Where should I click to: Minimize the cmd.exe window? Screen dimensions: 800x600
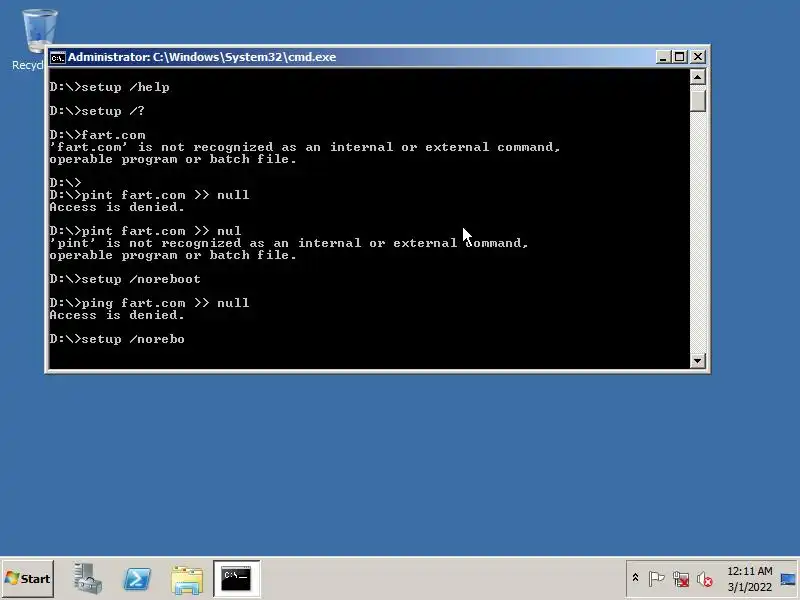(663, 57)
